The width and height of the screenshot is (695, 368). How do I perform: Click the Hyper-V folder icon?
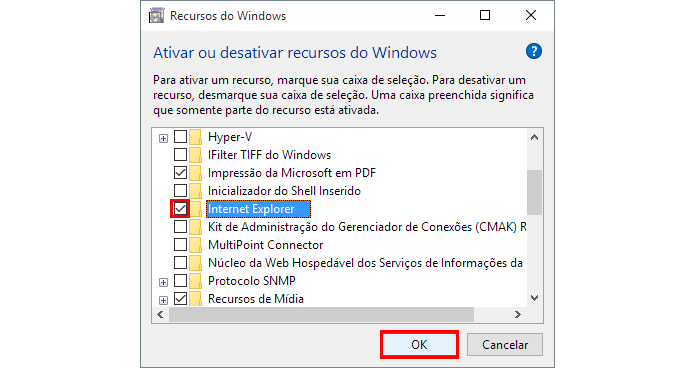195,137
